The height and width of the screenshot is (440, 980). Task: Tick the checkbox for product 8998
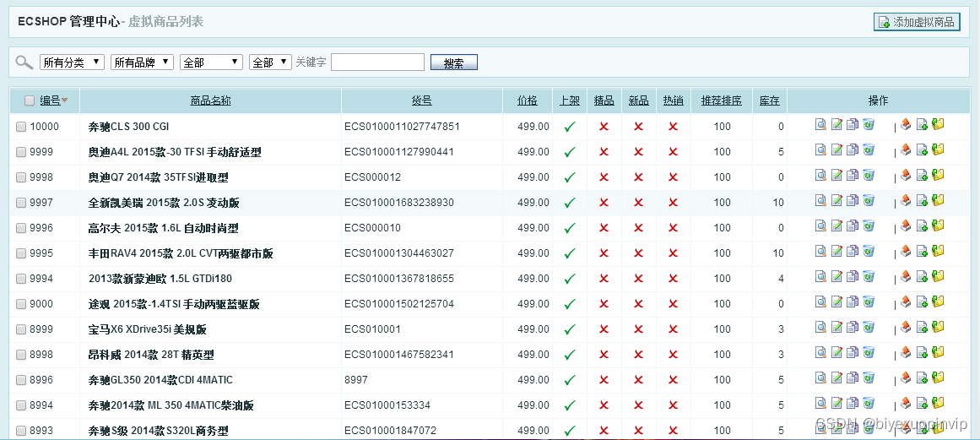[x=21, y=355]
